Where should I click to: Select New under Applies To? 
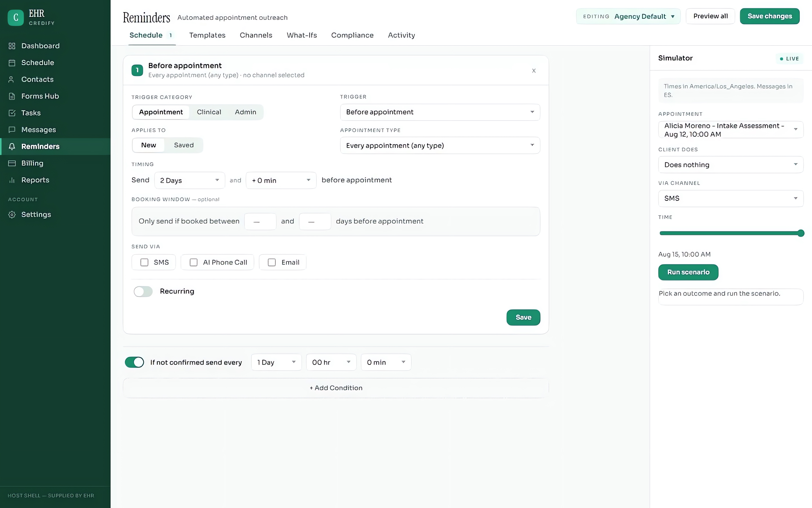point(149,145)
